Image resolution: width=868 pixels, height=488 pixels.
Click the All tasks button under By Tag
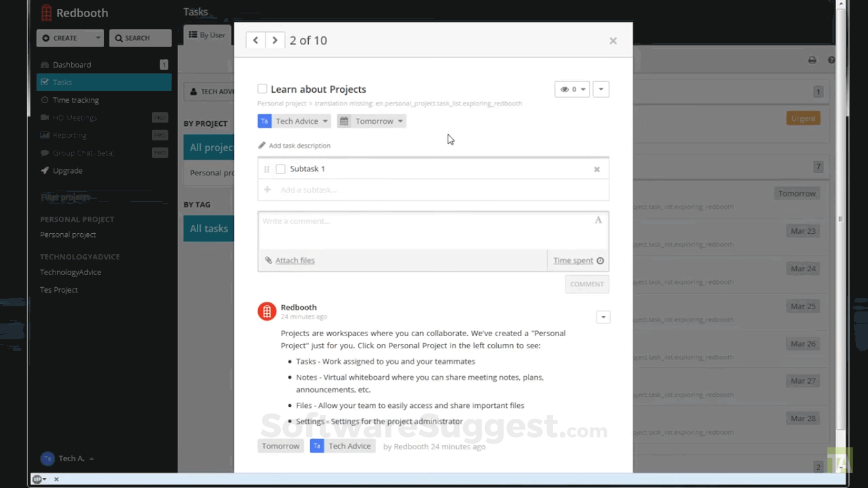click(x=208, y=228)
